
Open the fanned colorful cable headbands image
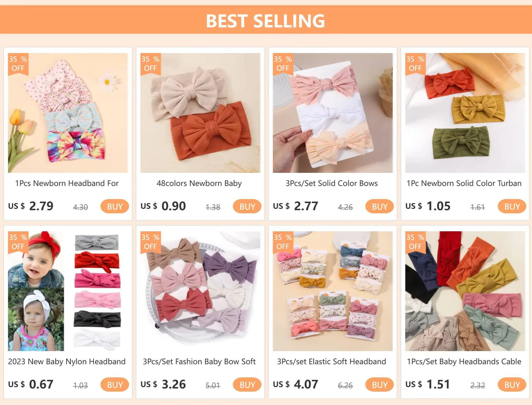465,291
